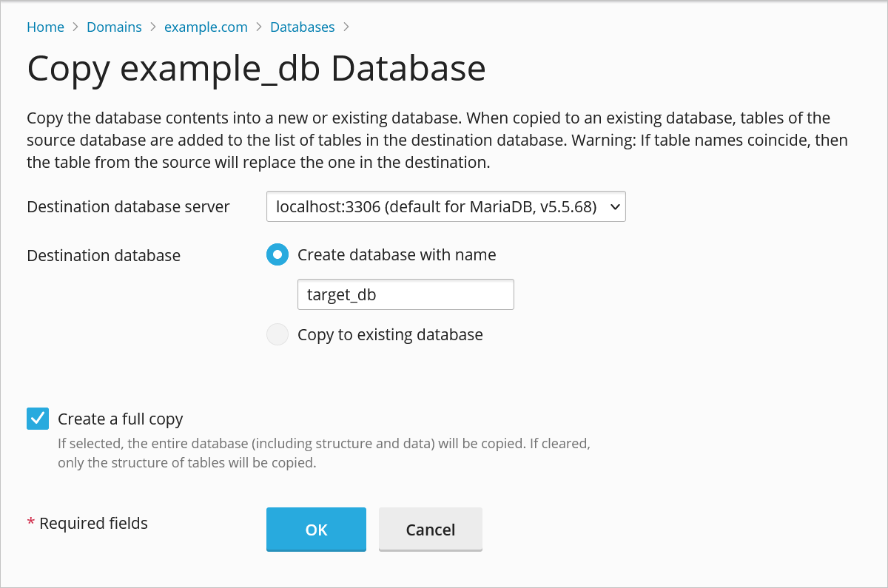Navigate to the Databases breadcrumb
The width and height of the screenshot is (888, 588).
pyautogui.click(x=302, y=27)
